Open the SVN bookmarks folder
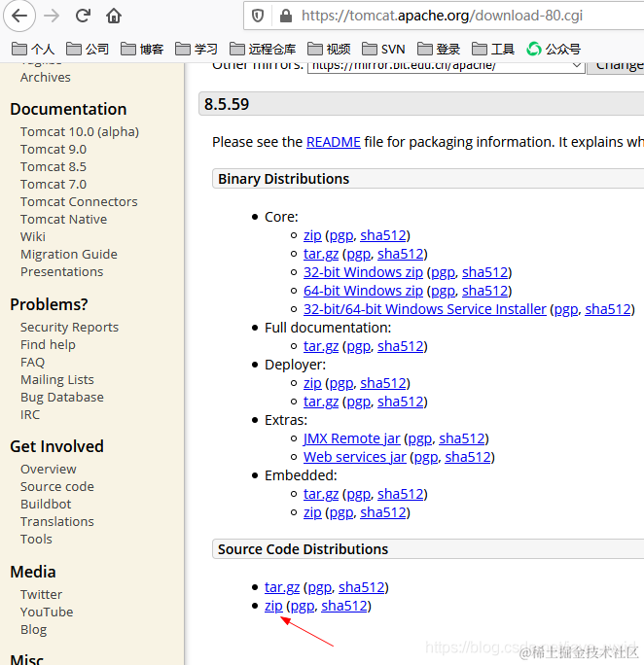Viewport: 644px width, 665px height. (383, 50)
